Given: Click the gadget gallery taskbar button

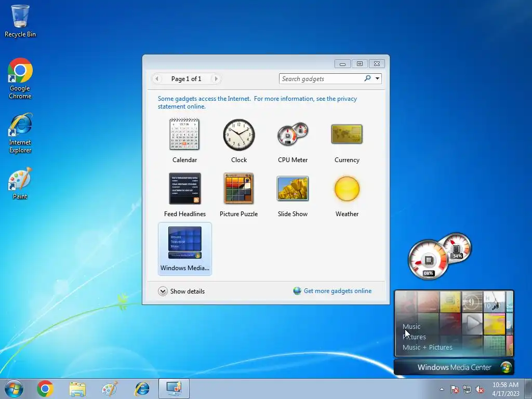Looking at the screenshot, I should tap(174, 389).
